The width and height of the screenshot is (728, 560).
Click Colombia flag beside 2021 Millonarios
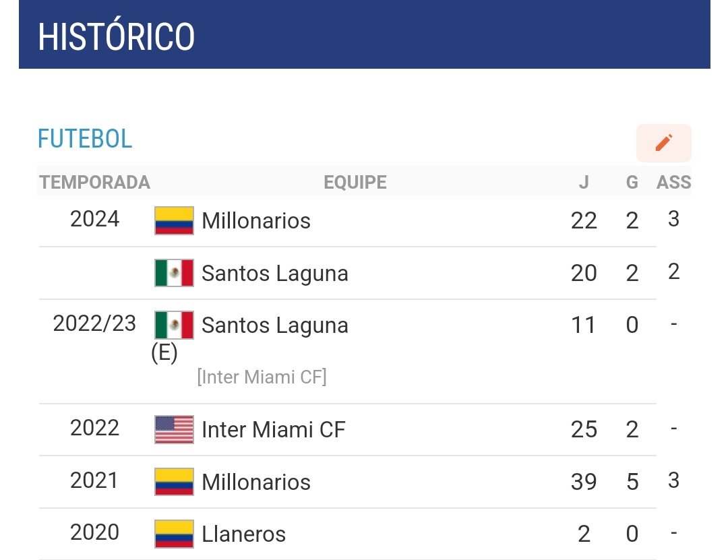174,482
